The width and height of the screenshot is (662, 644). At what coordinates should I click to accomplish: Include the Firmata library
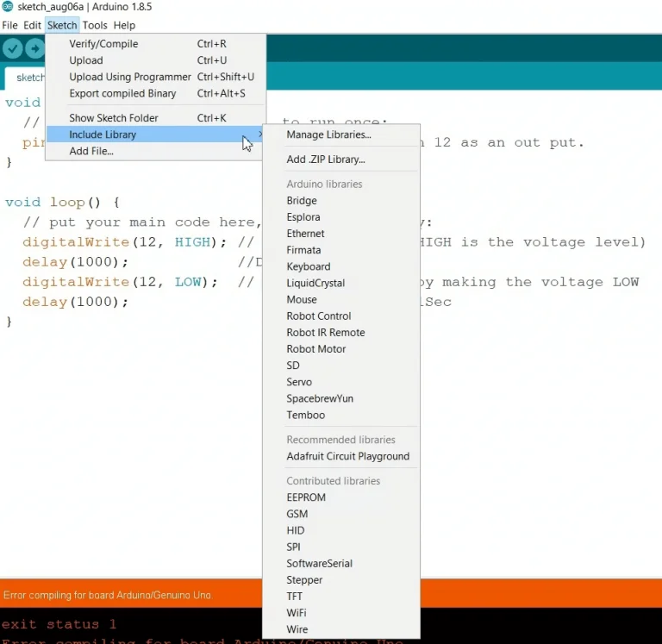pos(341,249)
